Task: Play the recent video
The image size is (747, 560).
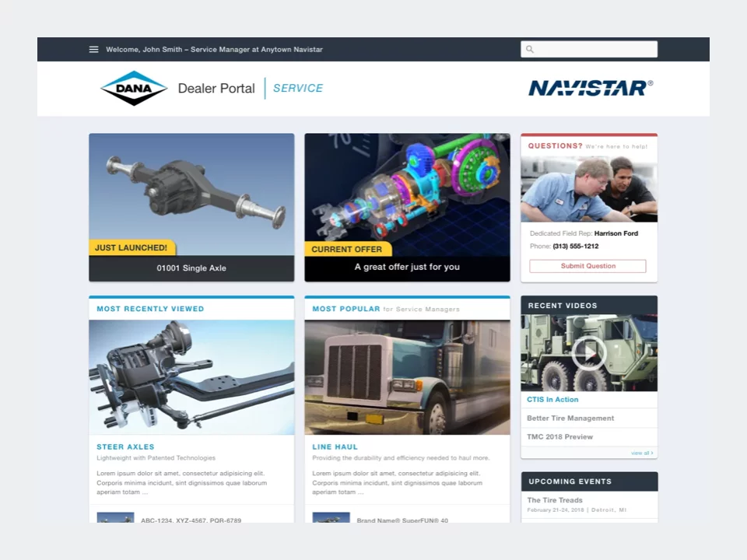Action: click(x=589, y=353)
